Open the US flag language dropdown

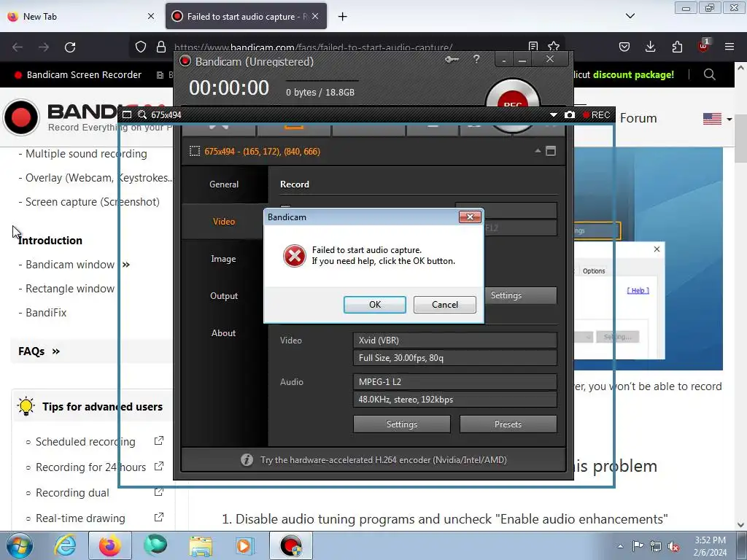tap(718, 119)
